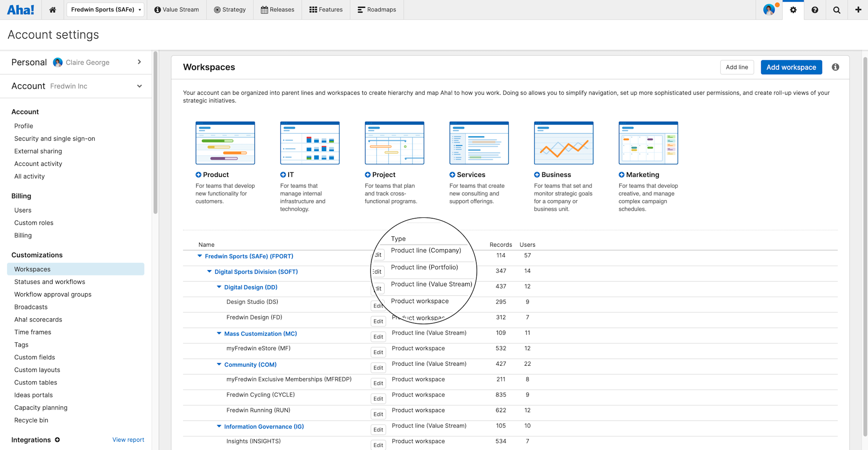This screenshot has height=450, width=868.
Task: Edit the Information Governance (IG) line
Action: tap(378, 430)
